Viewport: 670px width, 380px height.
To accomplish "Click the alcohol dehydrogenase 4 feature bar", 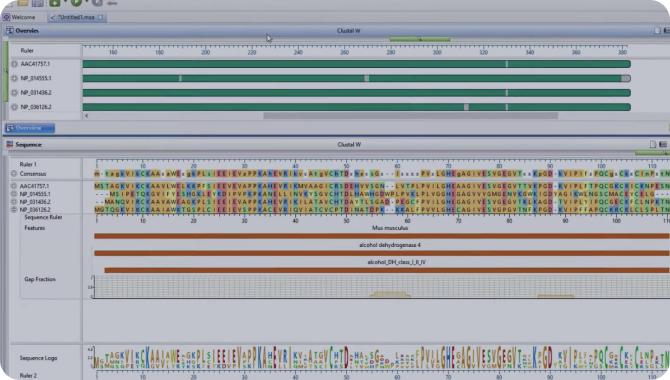I will (382, 253).
